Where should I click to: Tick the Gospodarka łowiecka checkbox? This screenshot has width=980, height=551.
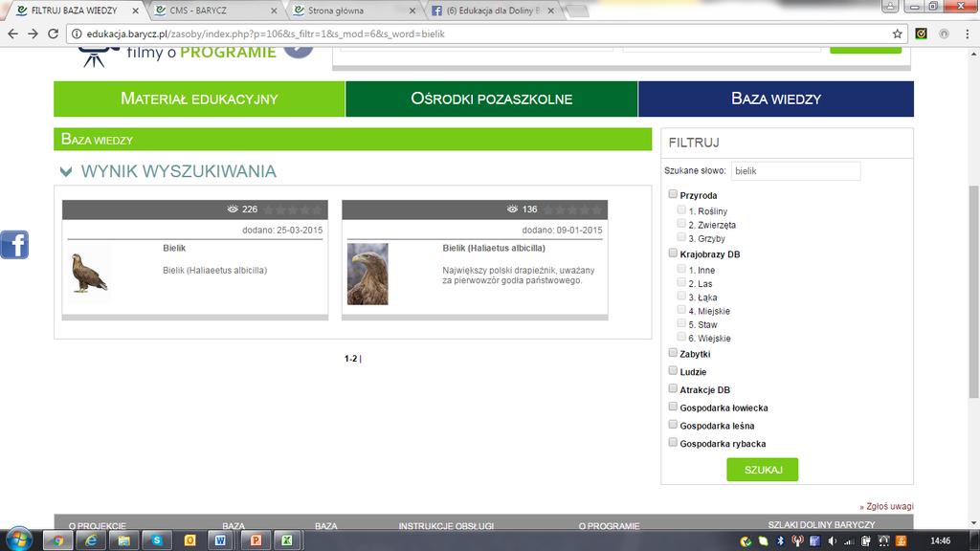pos(673,407)
